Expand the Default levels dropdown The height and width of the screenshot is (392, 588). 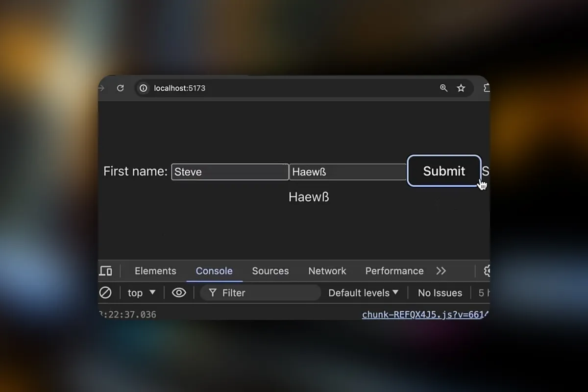tap(363, 293)
